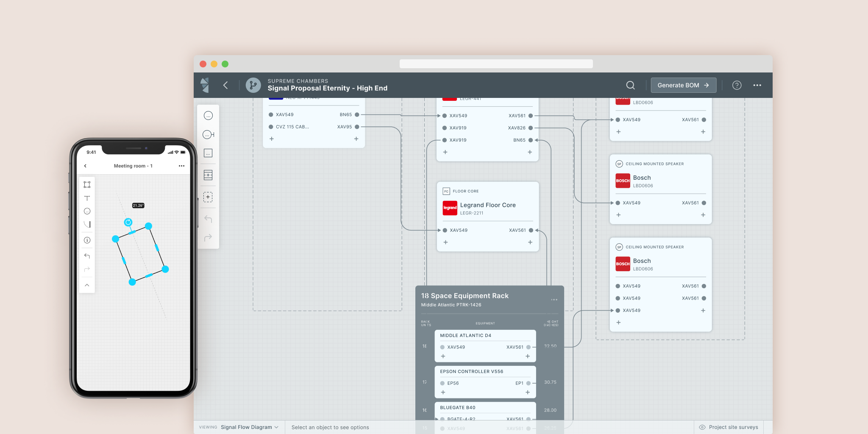Click the 21.26° angle label
Screen dimensions: 868x434
click(138, 206)
